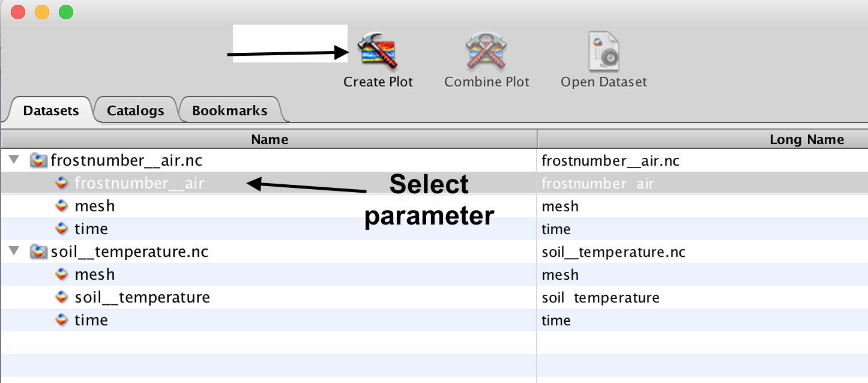Click long name 'time' in frostnumber__air.nc group
This screenshot has width=868, height=383.
(x=556, y=229)
